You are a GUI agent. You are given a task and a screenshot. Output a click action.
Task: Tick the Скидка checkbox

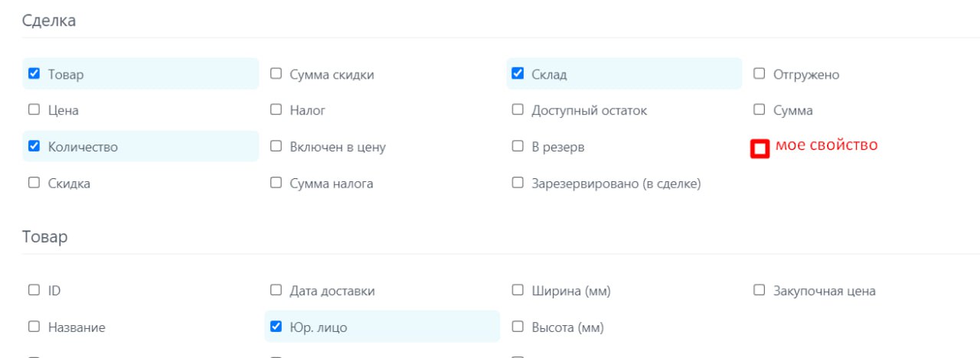(x=34, y=183)
